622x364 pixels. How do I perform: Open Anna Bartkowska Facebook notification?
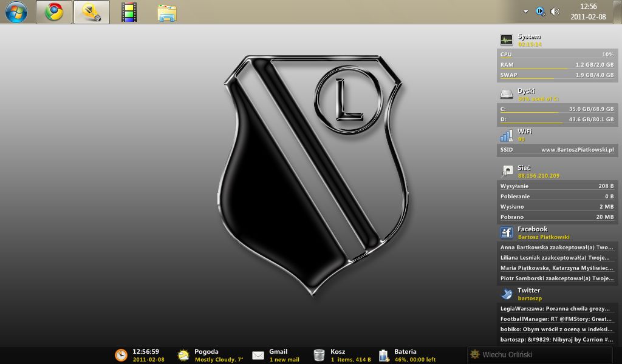[x=557, y=247]
